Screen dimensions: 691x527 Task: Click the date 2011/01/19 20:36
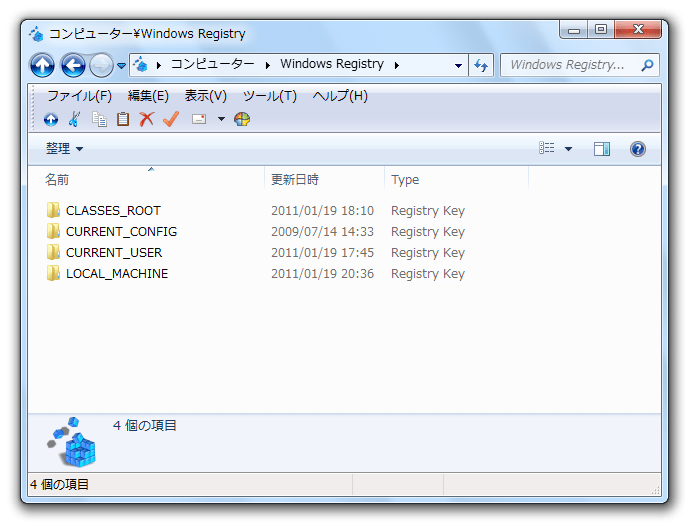coord(322,274)
